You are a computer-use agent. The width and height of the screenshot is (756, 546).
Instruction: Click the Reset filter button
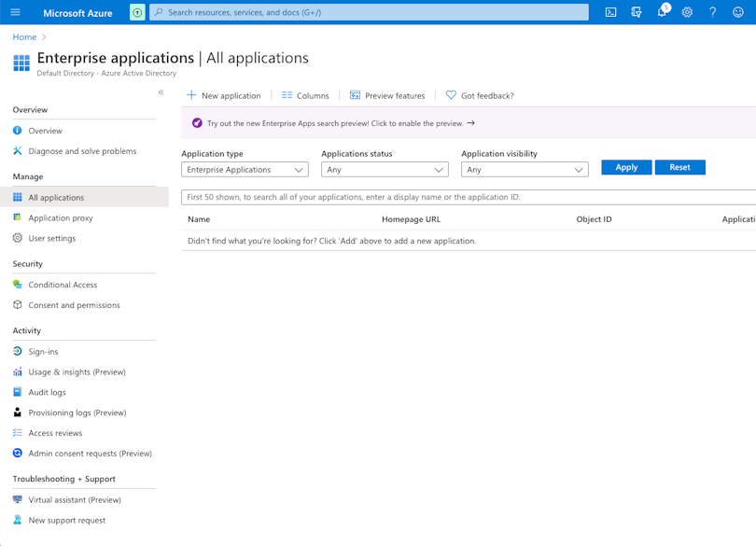679,167
